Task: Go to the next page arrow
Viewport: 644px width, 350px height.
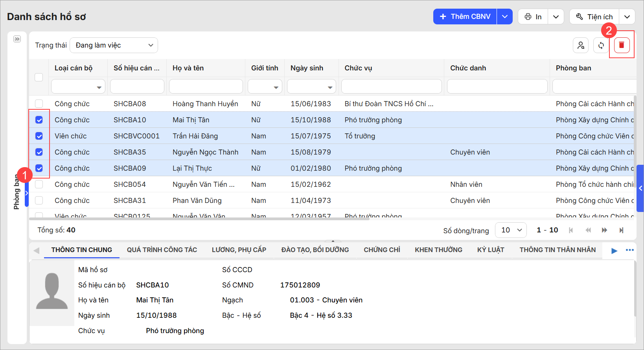Action: [604, 230]
